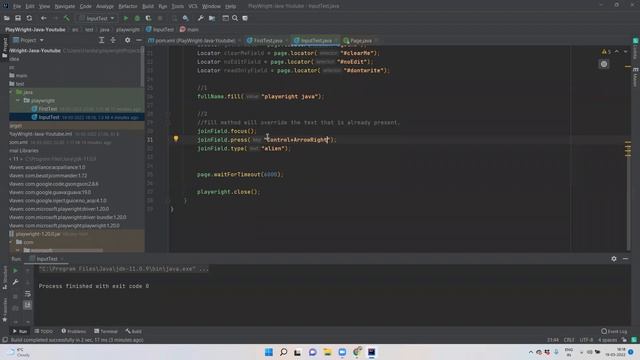Viewport: 640px width, 360px height.
Task: Click the Reload/Synchronize toolbar icon
Action: pos(29,18)
